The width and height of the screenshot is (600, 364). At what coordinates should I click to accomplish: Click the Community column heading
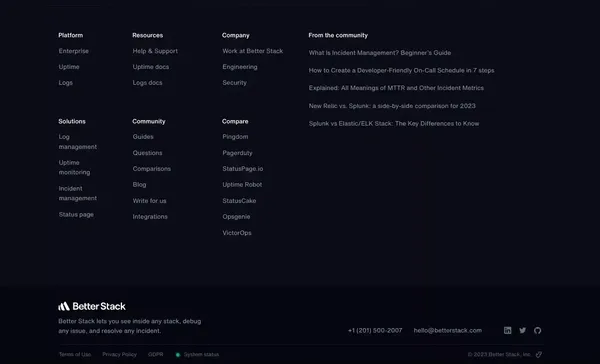point(149,121)
